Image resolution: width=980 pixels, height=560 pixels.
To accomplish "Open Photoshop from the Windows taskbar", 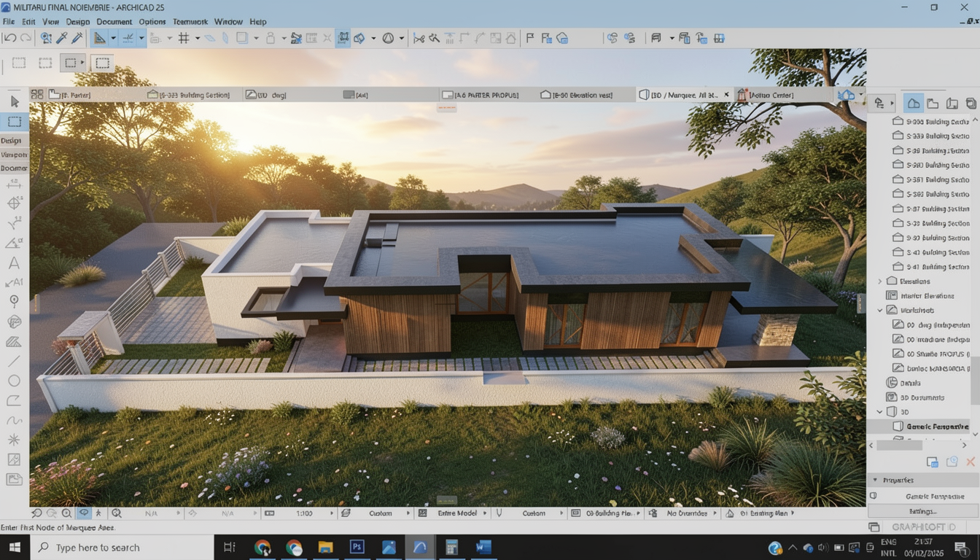I will pyautogui.click(x=357, y=547).
